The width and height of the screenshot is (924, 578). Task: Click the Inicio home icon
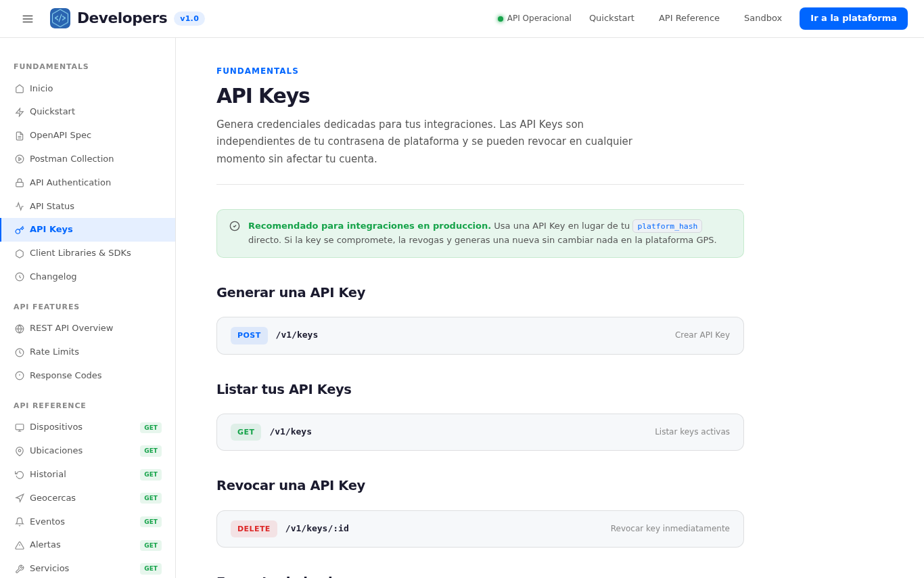click(x=20, y=89)
